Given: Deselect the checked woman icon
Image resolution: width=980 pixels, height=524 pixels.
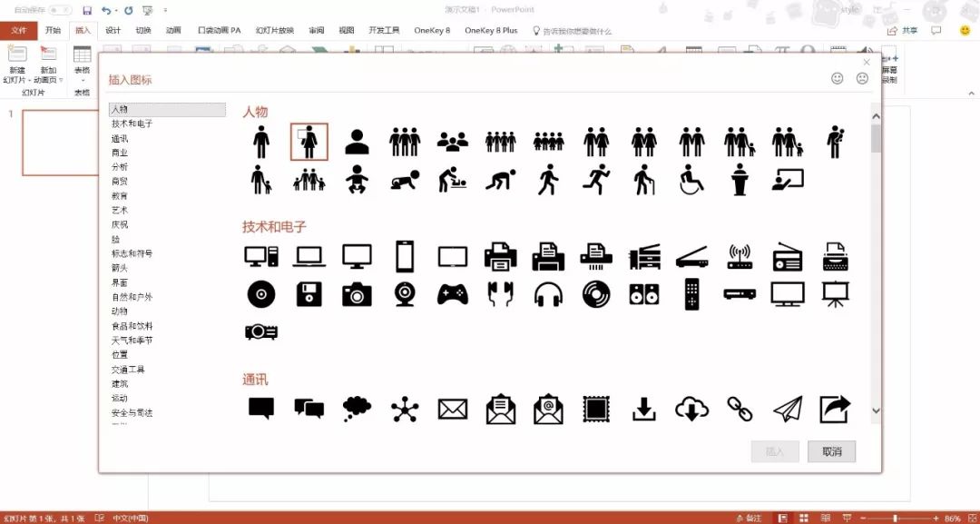Looking at the screenshot, I should click(309, 142).
